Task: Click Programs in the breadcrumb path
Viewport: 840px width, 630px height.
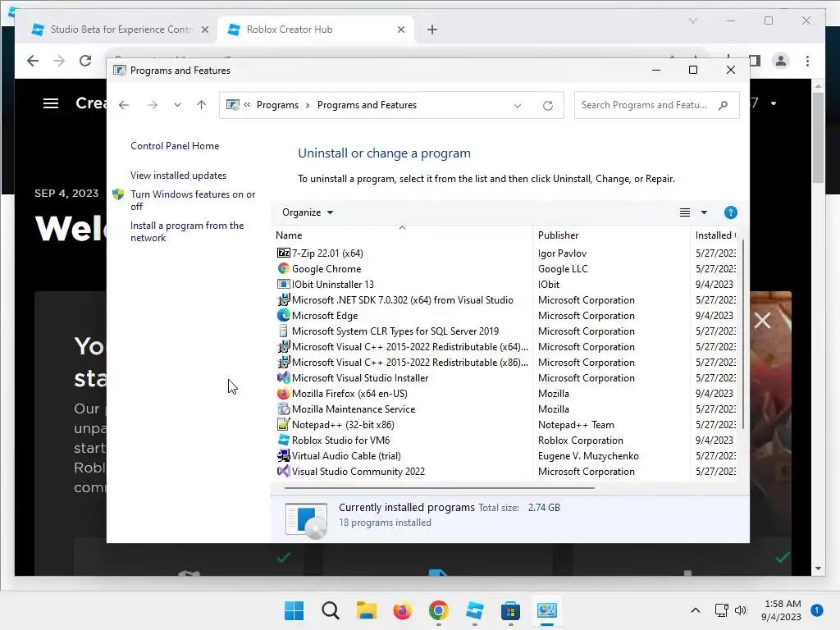Action: pos(277,105)
